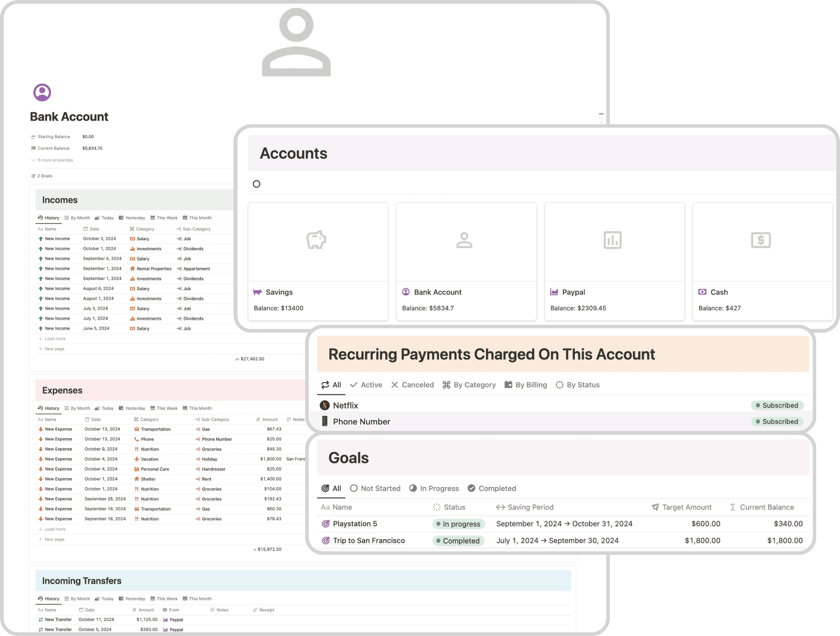The image size is (840, 636).
Task: Click the person icon on the Bank Account card
Action: click(465, 240)
